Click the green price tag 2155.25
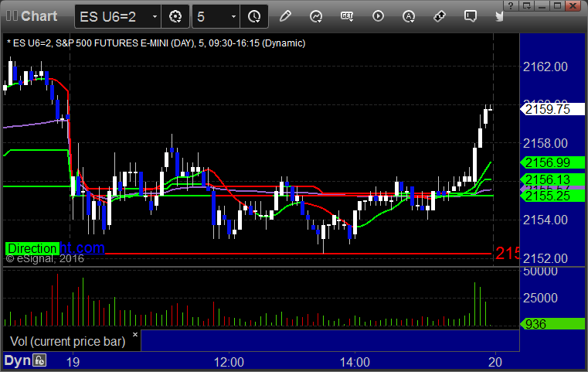588x372 pixels. (552, 196)
